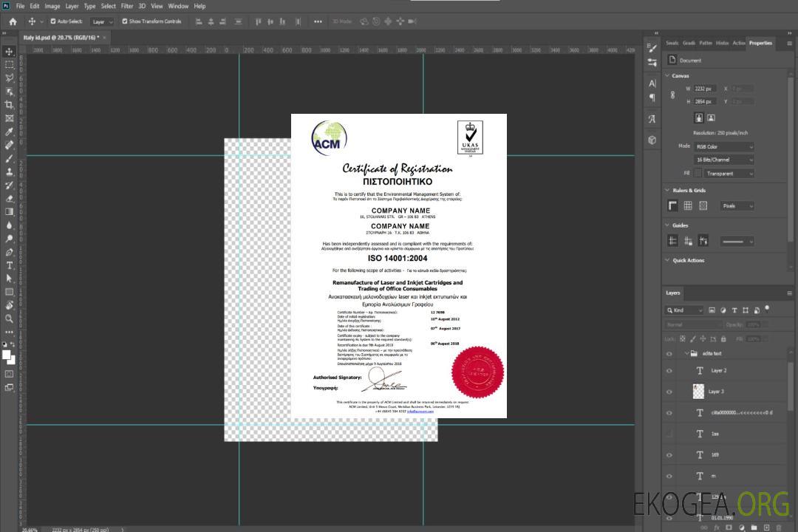Screen dimensions: 798x532
Task: Open the Character panel icon
Action: click(652, 83)
